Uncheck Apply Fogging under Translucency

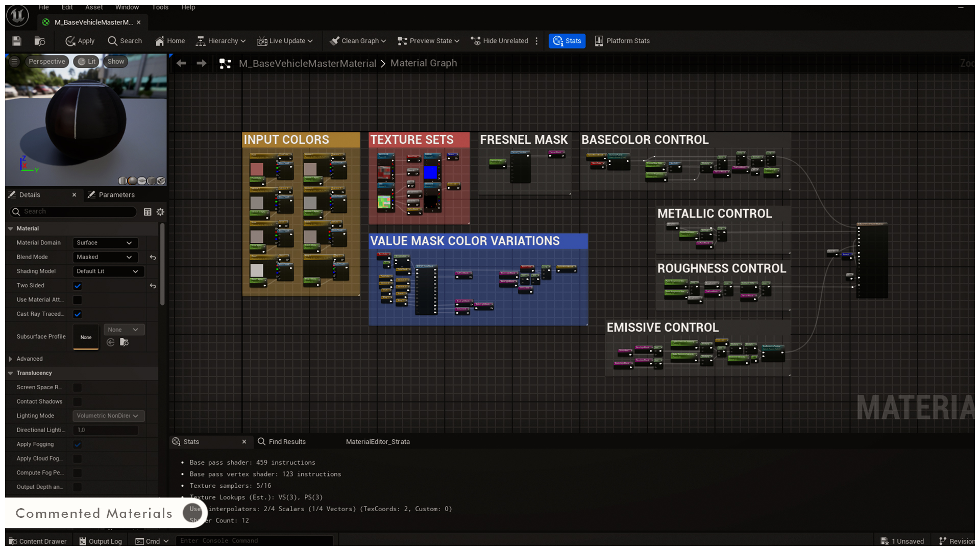pos(77,444)
